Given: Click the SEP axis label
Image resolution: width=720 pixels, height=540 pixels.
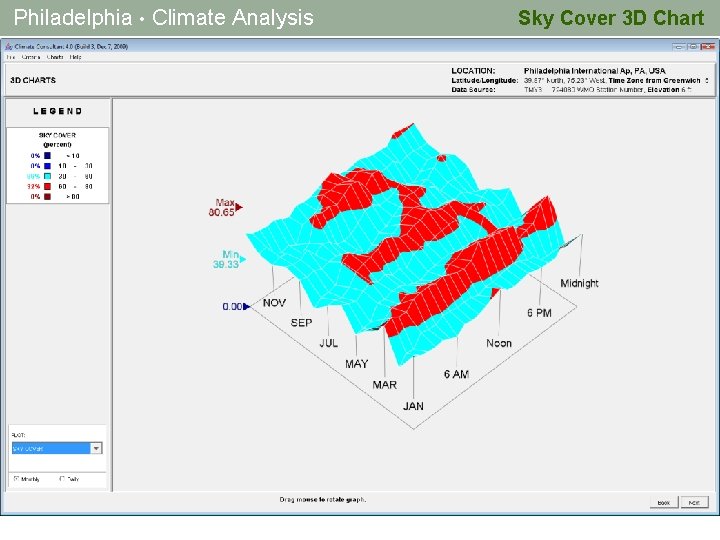Looking at the screenshot, I should coord(301,323).
